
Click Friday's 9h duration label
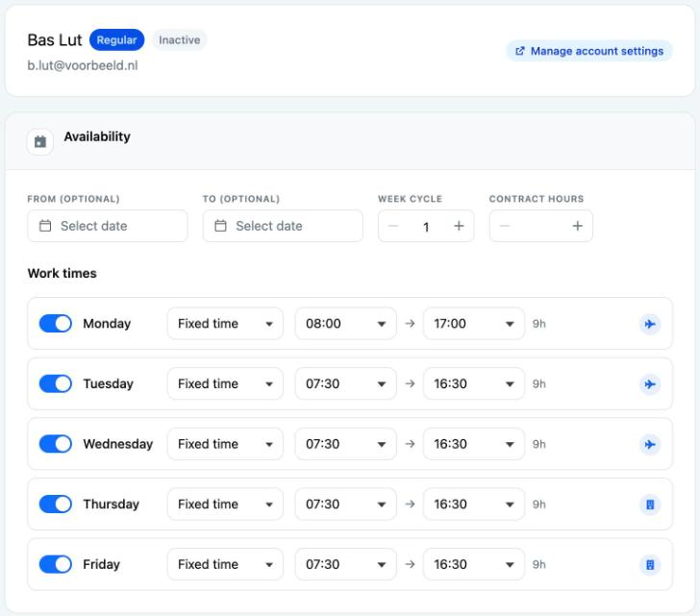[538, 565]
